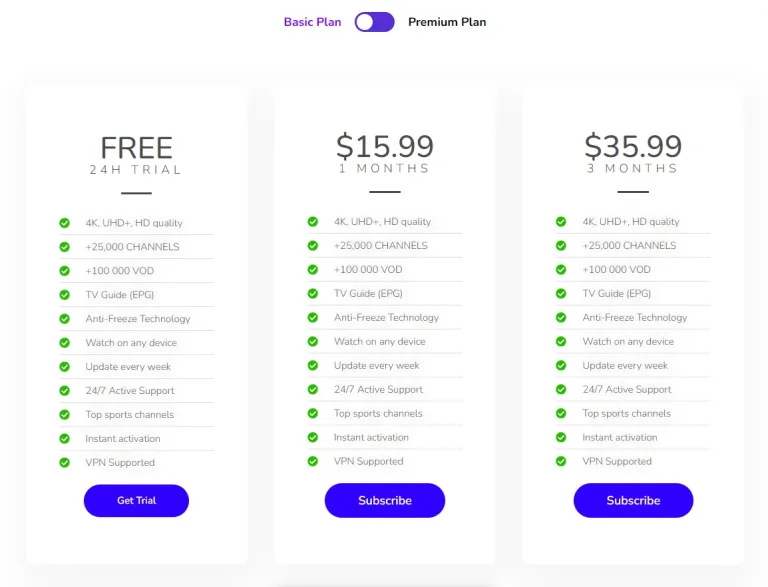Click Top sports channels text in FREE plan
768x587 pixels.
(130, 415)
